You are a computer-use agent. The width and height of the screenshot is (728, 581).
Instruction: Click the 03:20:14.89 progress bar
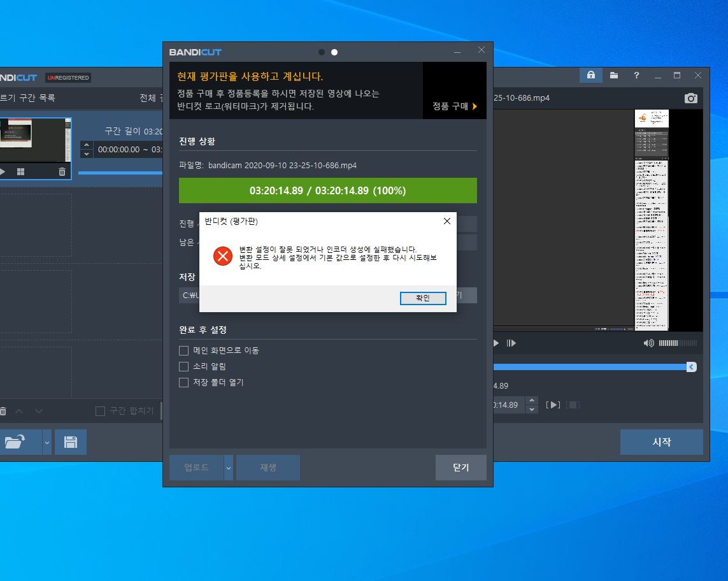(328, 190)
